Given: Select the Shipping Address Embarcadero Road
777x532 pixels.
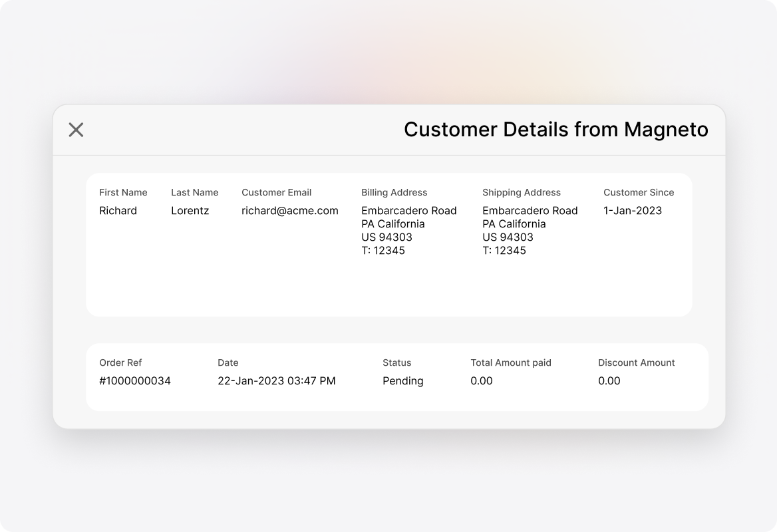Looking at the screenshot, I should coord(530,210).
